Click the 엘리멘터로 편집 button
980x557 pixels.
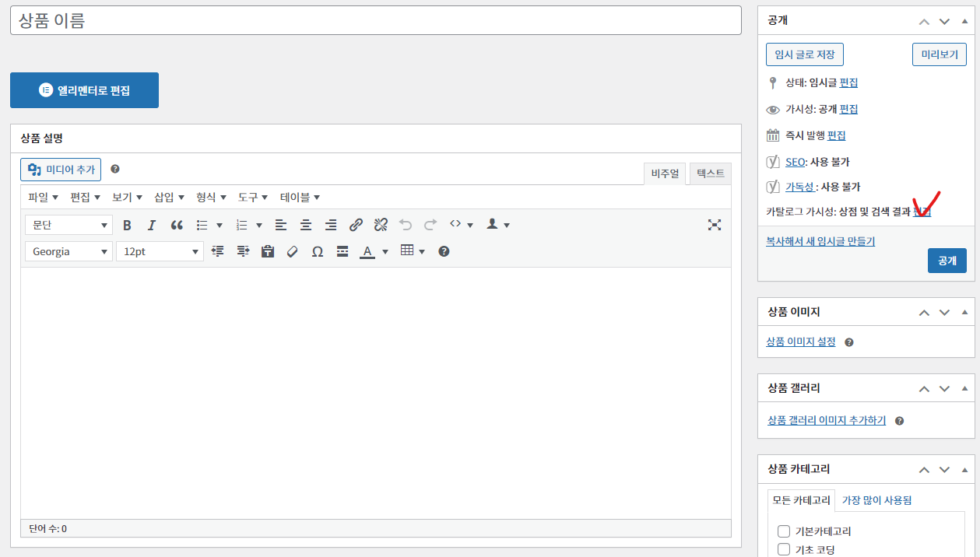coord(84,90)
